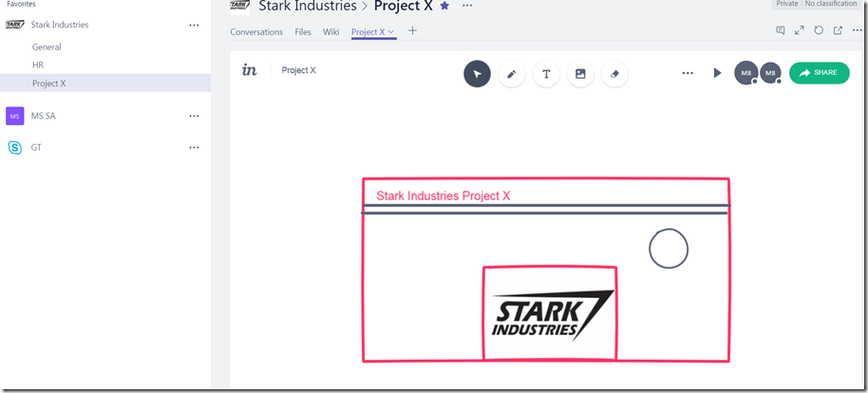Click the green SHARE button
Image resolution: width=868 pixels, height=393 pixels.
point(819,73)
